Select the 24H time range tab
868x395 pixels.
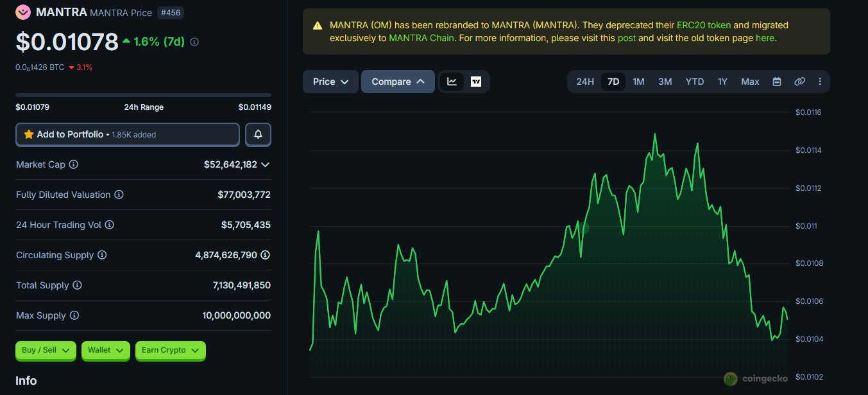coord(585,82)
